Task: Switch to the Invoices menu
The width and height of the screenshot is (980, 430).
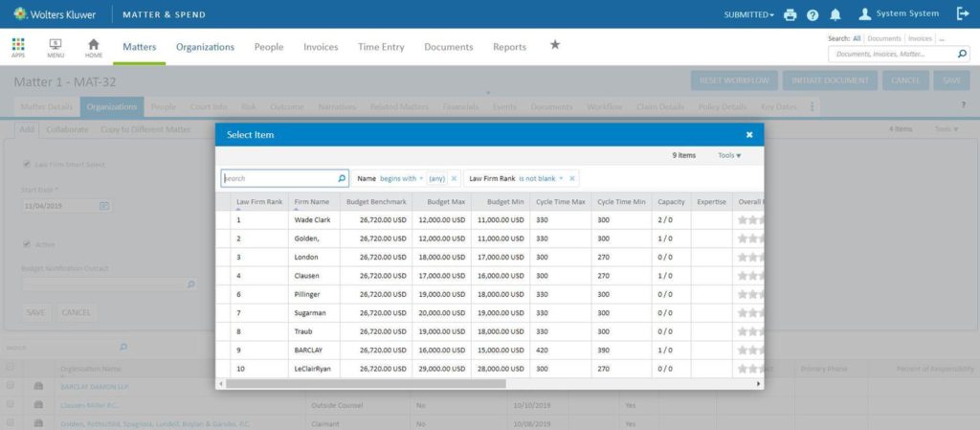Action: (321, 47)
